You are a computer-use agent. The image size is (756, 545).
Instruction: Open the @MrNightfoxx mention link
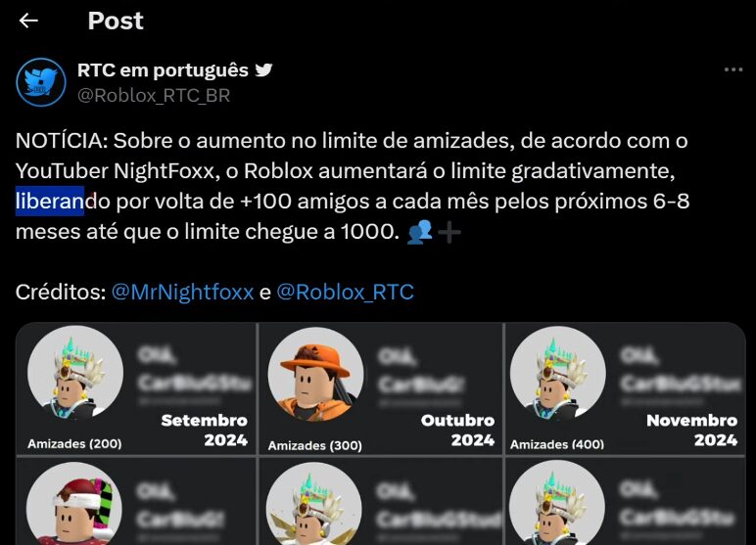(x=182, y=292)
